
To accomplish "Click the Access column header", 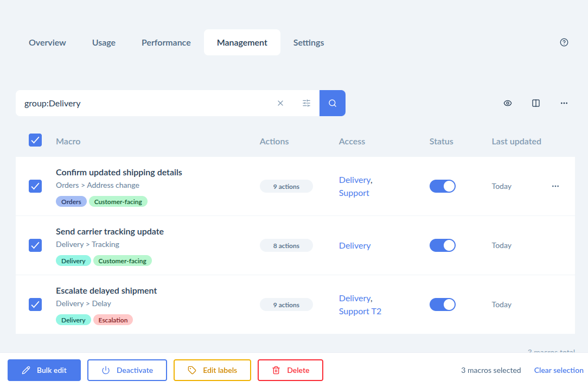I will 352,142.
